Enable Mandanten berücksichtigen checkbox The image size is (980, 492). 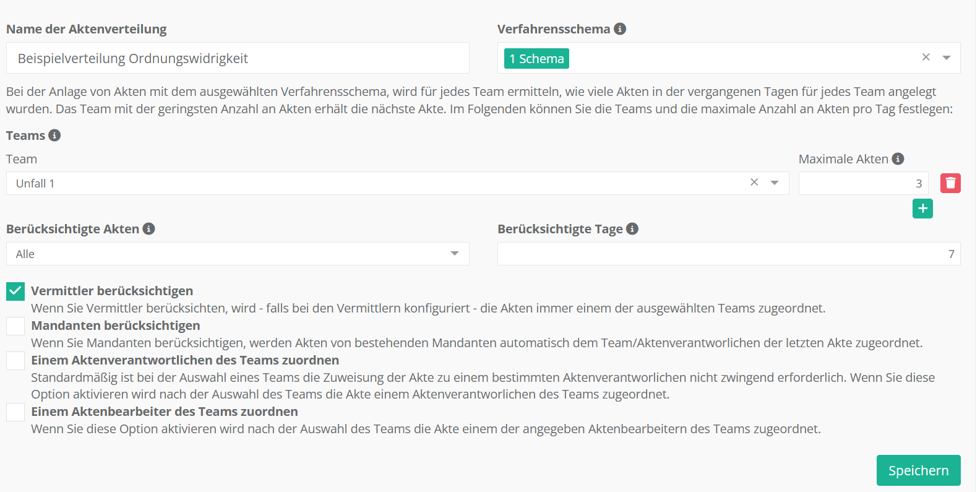(x=15, y=326)
